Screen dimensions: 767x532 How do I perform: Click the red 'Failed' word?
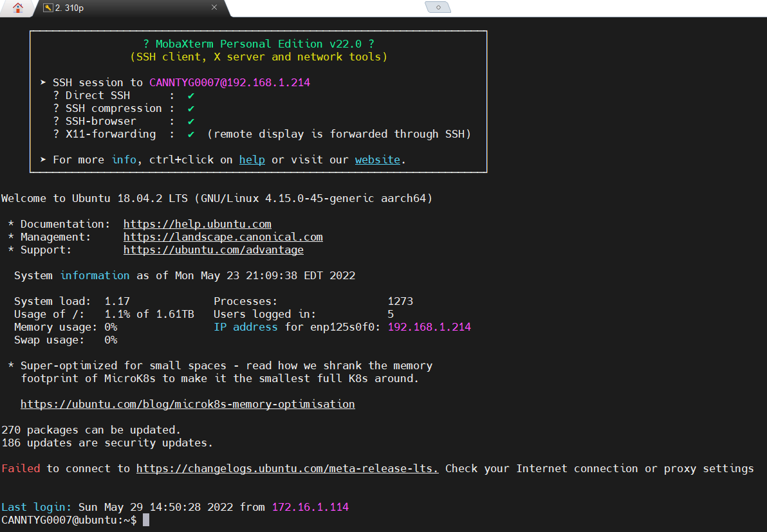click(21, 468)
